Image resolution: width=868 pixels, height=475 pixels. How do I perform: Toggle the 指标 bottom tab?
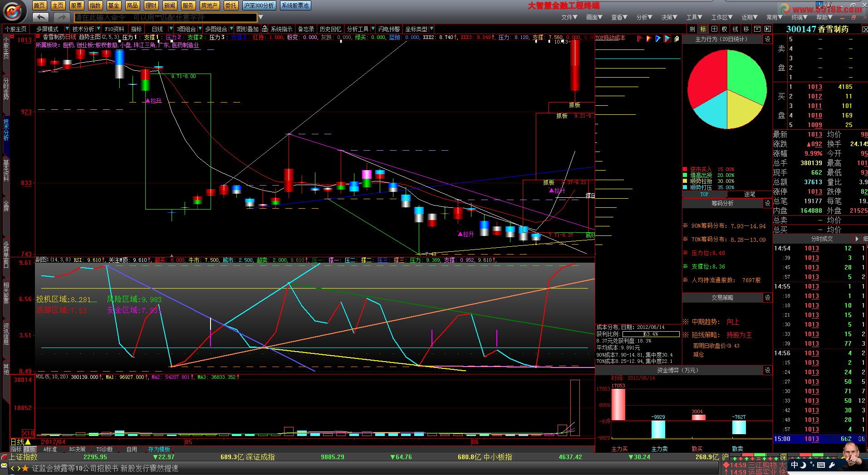16,449
